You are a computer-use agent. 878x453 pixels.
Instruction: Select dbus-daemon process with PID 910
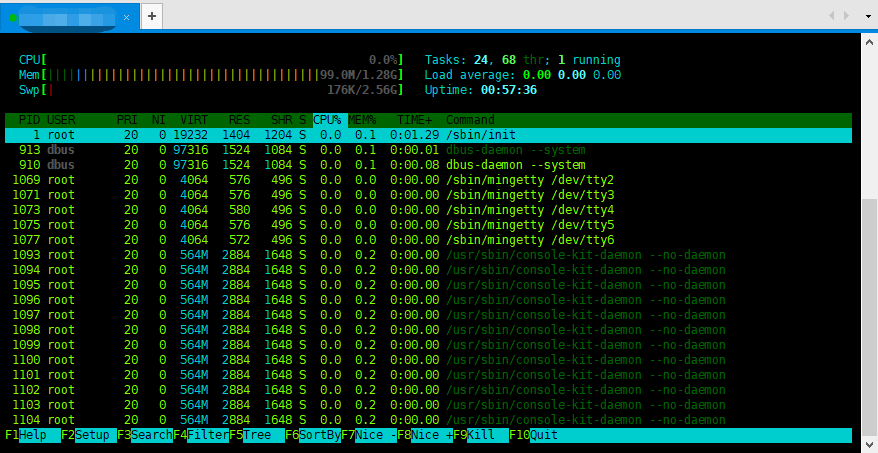click(x=428, y=165)
